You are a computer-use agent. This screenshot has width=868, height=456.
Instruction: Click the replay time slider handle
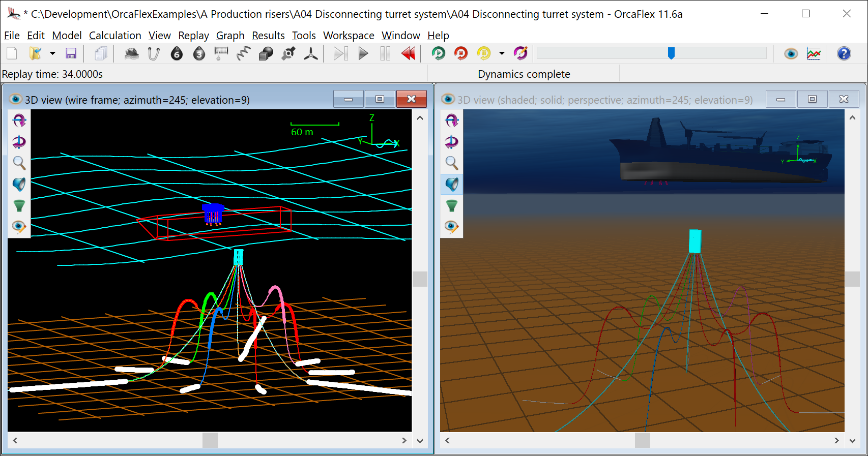(671, 53)
